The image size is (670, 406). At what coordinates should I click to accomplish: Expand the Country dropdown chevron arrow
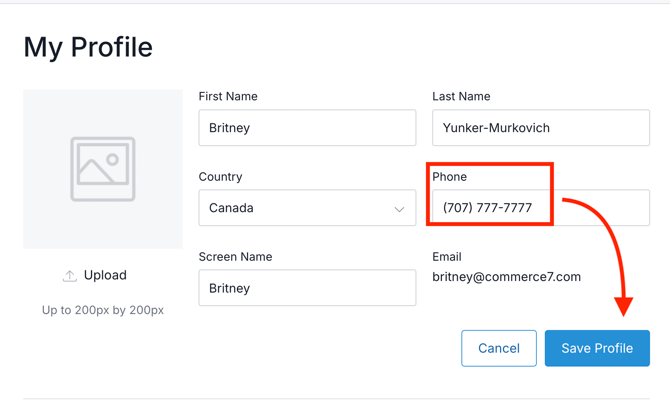tap(399, 209)
